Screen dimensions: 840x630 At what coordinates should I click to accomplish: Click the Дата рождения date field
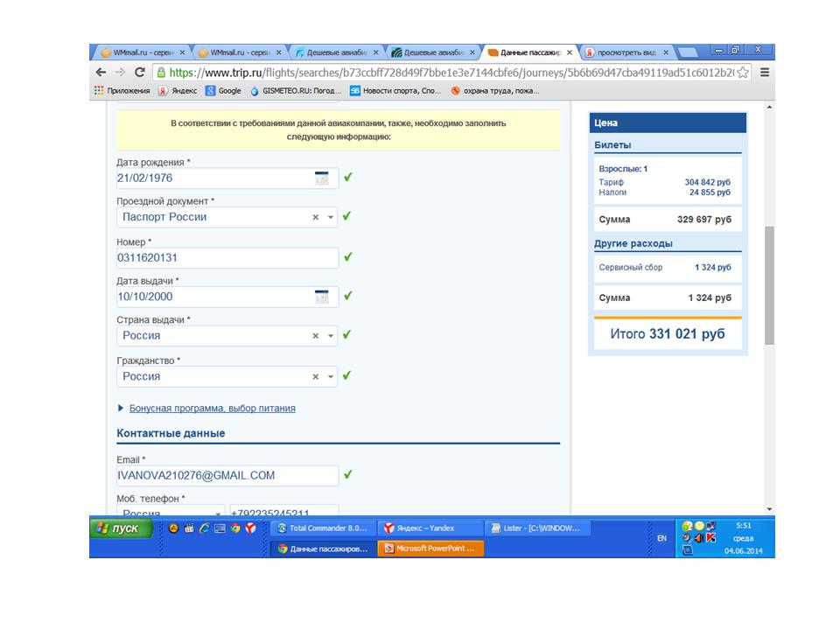click(227, 178)
